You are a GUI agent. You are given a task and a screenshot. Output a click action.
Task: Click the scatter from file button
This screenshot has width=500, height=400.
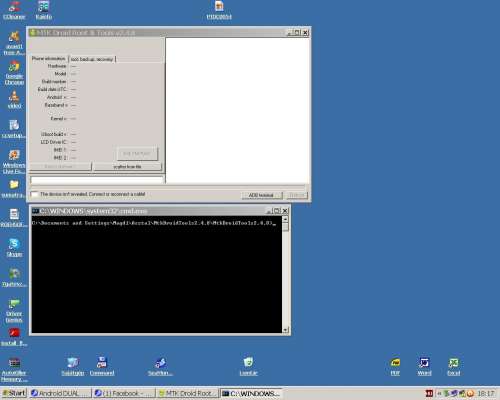[127, 166]
